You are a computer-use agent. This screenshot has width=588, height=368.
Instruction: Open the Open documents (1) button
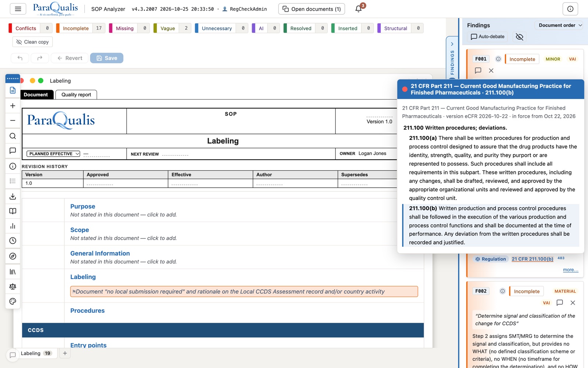(x=312, y=9)
